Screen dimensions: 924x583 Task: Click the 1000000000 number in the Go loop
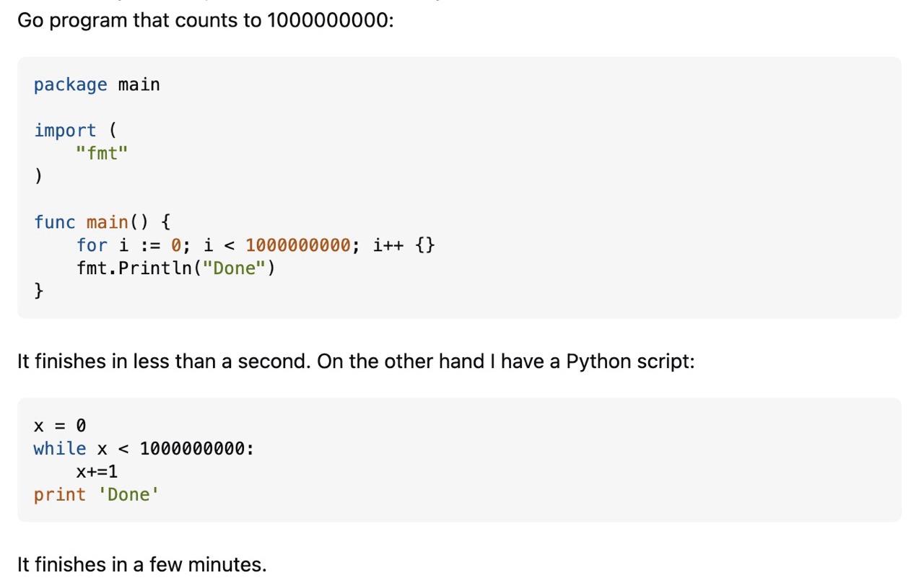298,245
